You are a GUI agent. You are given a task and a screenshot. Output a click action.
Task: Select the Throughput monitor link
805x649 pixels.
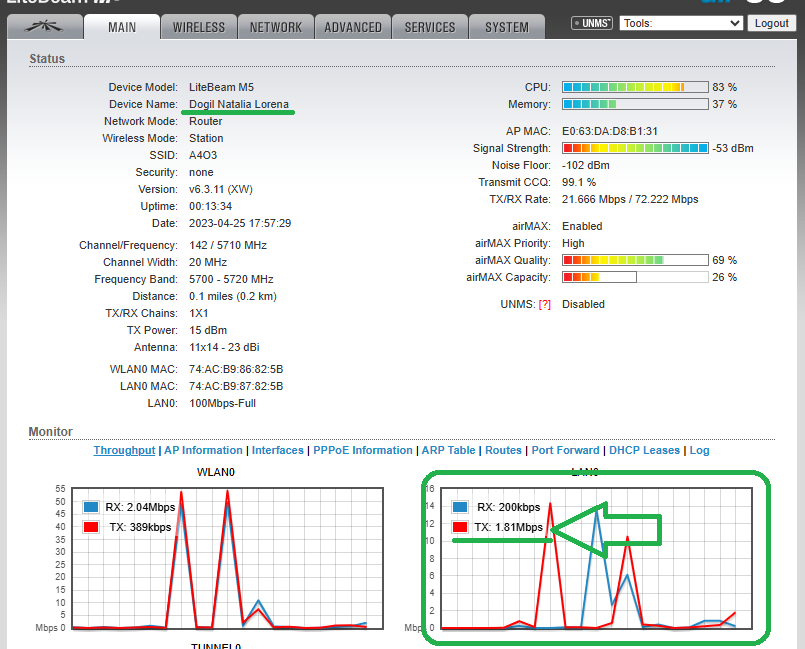pos(124,450)
